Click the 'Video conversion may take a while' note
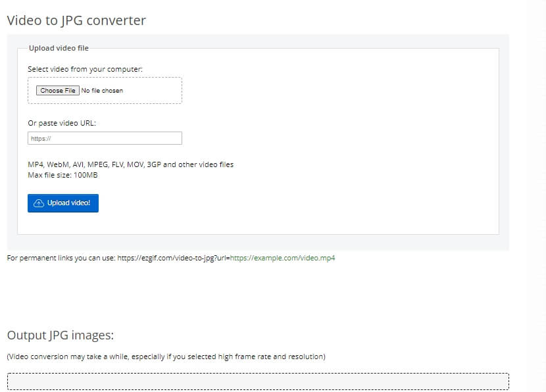The image size is (546, 392). click(166, 356)
